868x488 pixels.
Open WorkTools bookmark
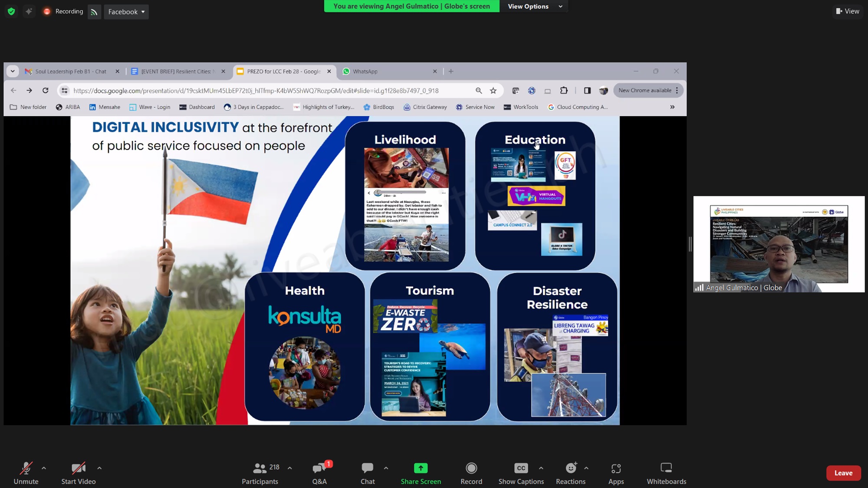(521, 107)
